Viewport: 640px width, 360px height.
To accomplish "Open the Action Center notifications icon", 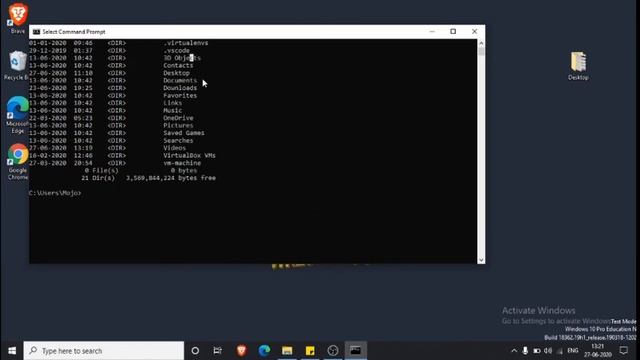I will pyautogui.click(x=623, y=351).
